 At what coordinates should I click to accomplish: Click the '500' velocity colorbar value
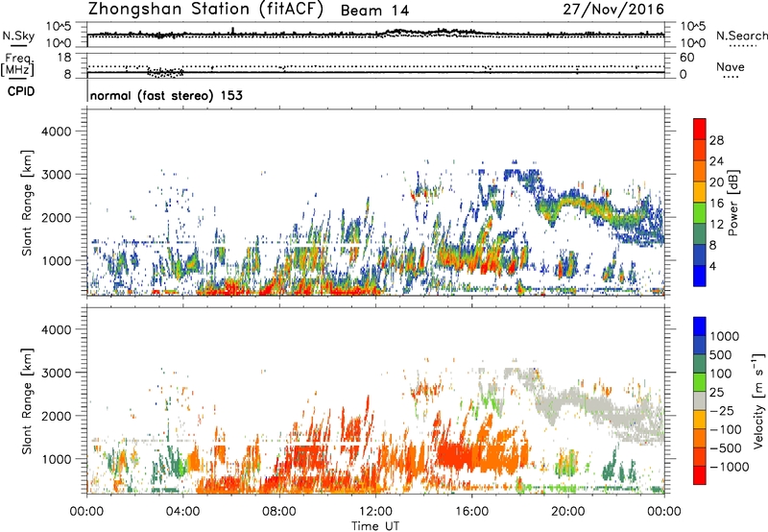coord(721,355)
